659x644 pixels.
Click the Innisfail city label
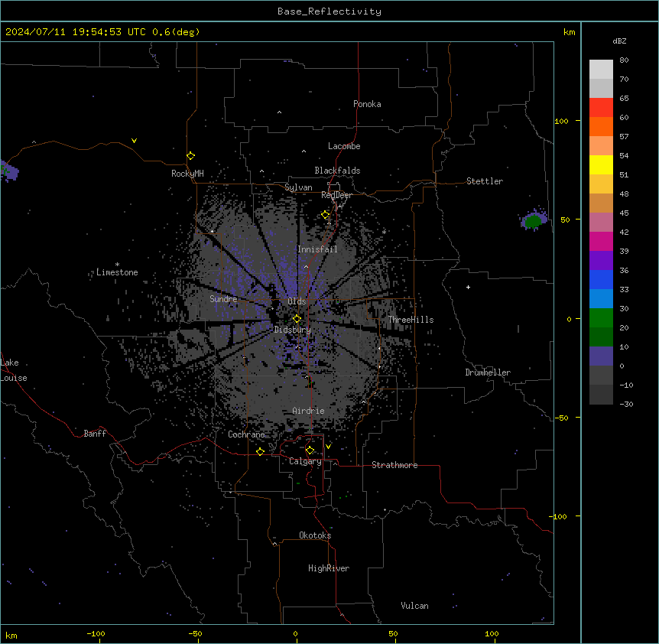coord(317,249)
